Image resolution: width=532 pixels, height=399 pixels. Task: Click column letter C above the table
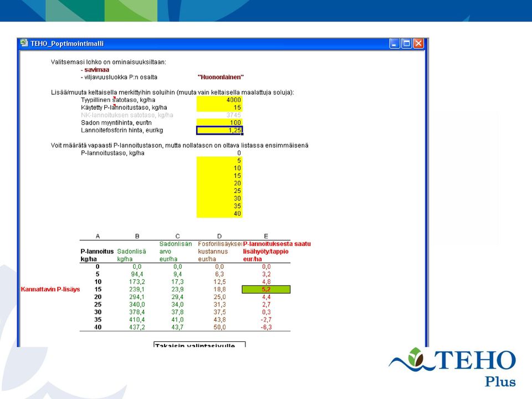[x=177, y=236]
